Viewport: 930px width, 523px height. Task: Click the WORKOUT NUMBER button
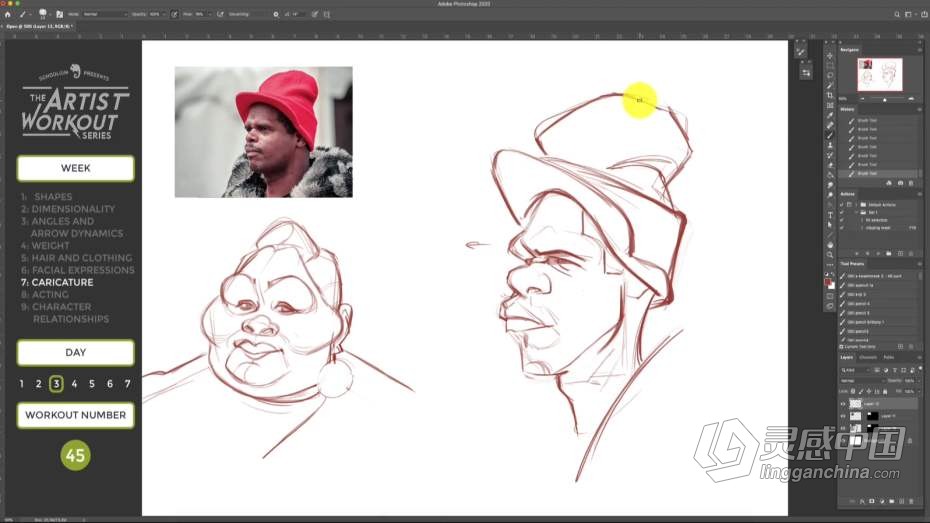coord(76,415)
